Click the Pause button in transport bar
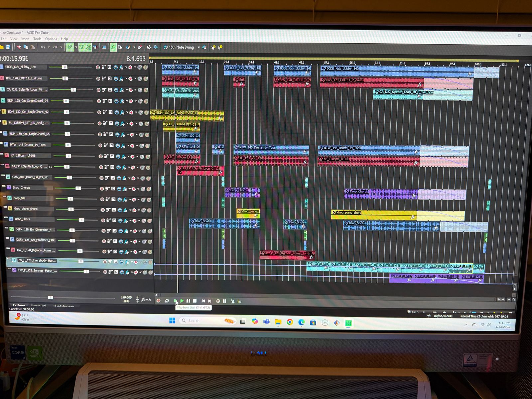Screen dimensions: 532x399 (x=188, y=301)
